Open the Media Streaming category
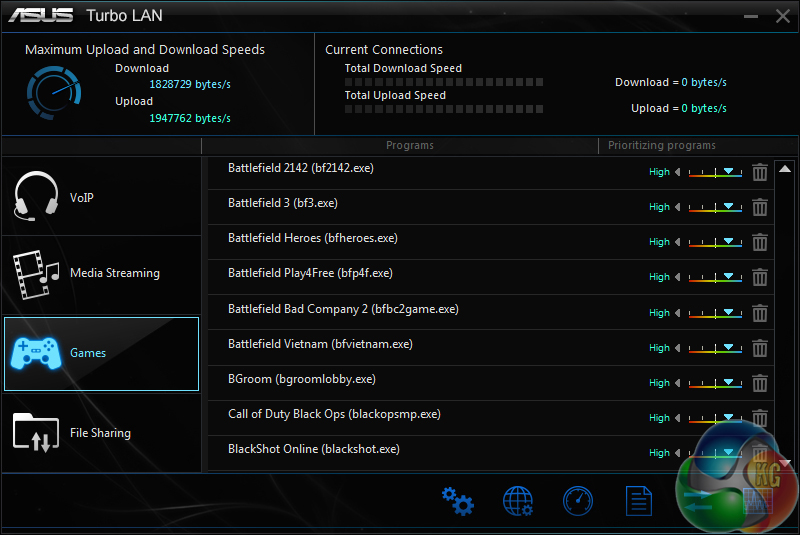The height and width of the screenshot is (535, 800). (x=101, y=273)
